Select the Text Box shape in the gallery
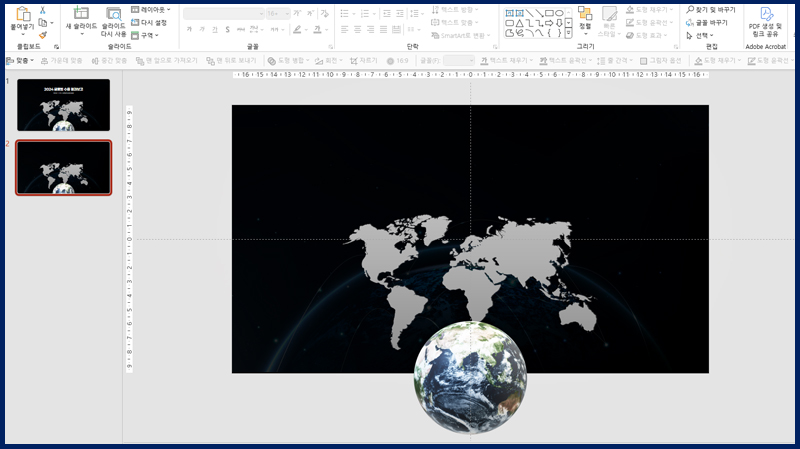The height and width of the screenshot is (449, 800). click(509, 13)
